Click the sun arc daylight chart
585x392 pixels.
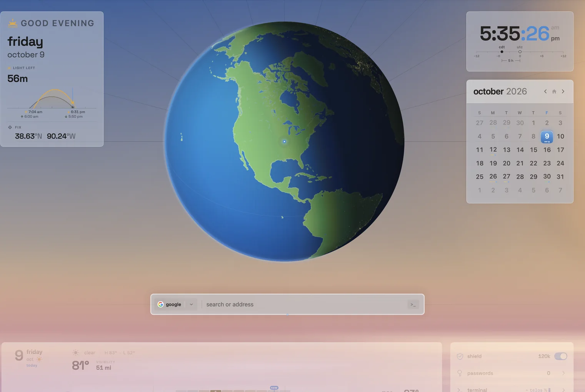52,98
